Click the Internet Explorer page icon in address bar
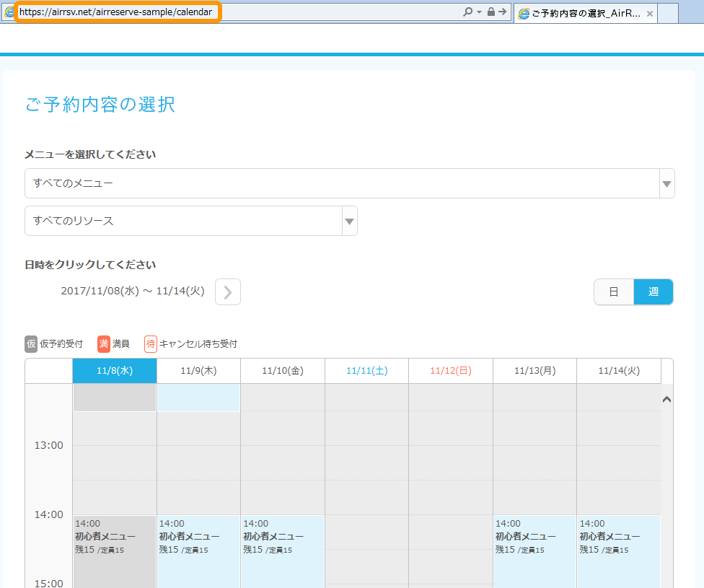The height and width of the screenshot is (588, 704). click(x=9, y=12)
